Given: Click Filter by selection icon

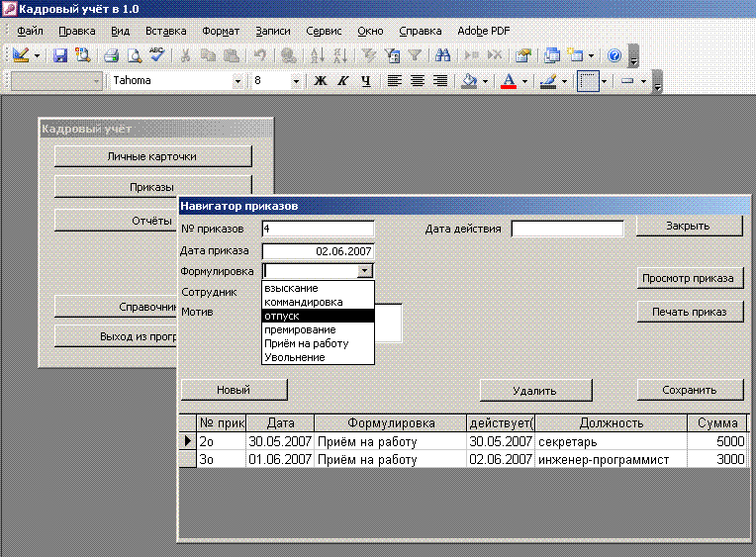Looking at the screenshot, I should [x=369, y=55].
